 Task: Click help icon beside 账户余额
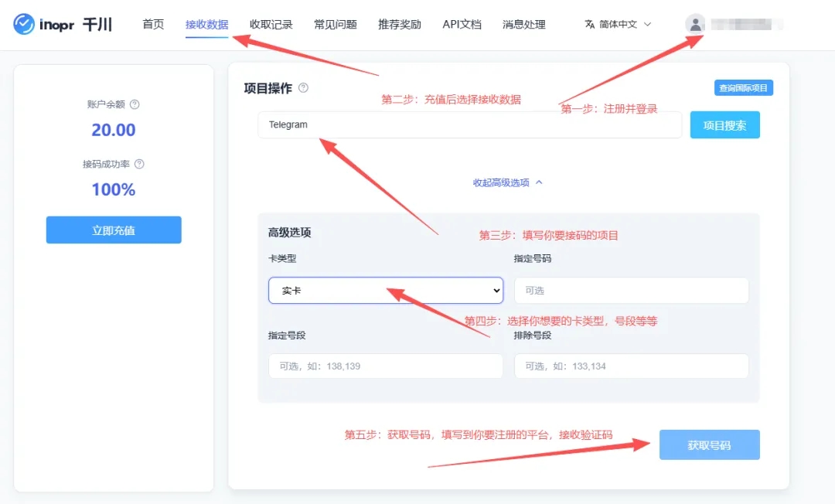[135, 104]
